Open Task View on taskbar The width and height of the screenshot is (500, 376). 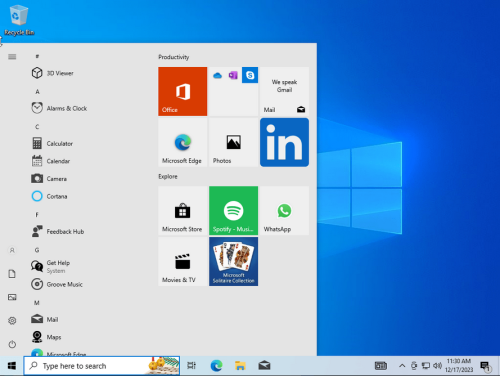(191, 366)
